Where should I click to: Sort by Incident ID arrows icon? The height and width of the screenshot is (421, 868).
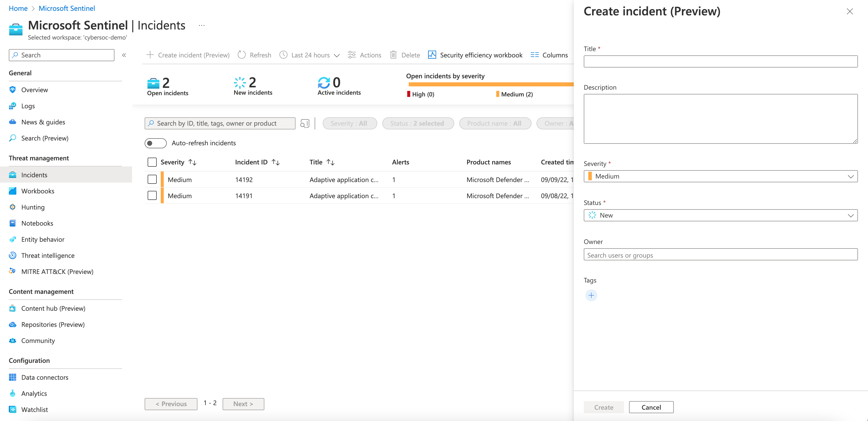click(276, 162)
